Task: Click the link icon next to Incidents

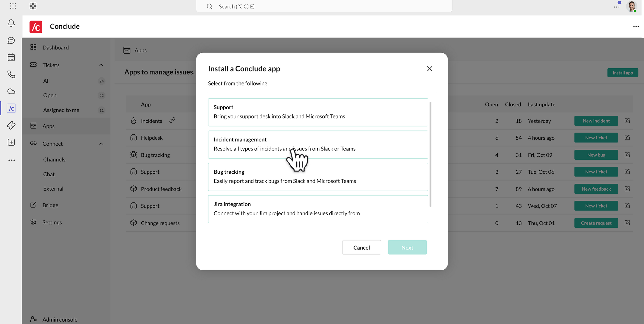Action: pos(172,120)
